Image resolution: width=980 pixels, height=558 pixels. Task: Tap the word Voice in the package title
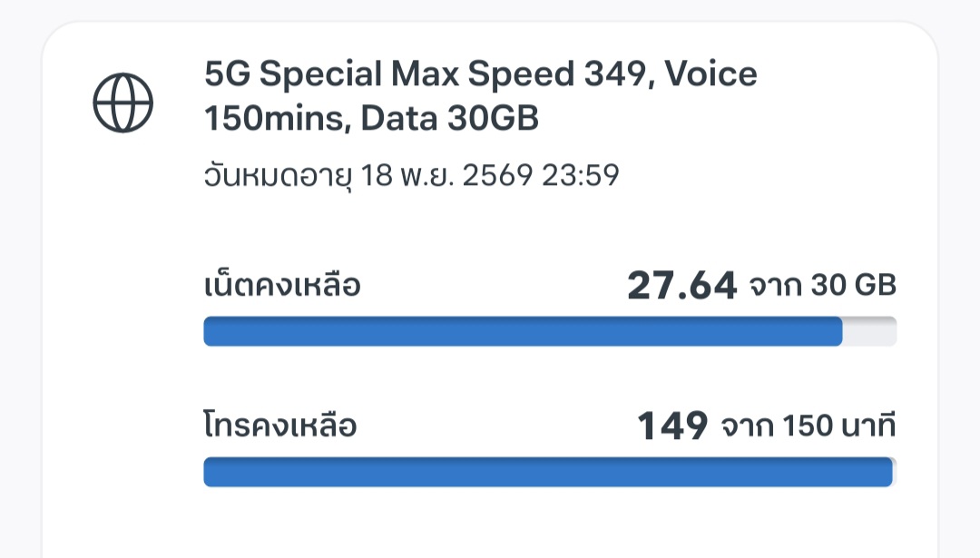pos(710,73)
